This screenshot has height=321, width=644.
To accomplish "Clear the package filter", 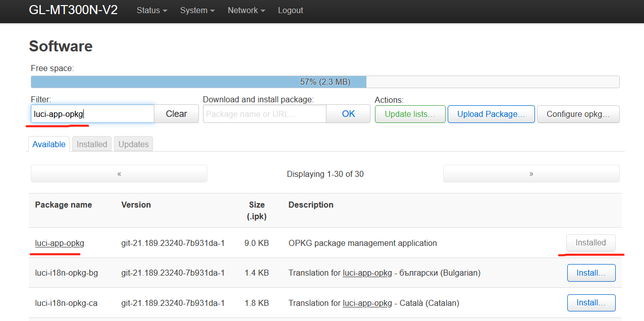I will click(176, 114).
